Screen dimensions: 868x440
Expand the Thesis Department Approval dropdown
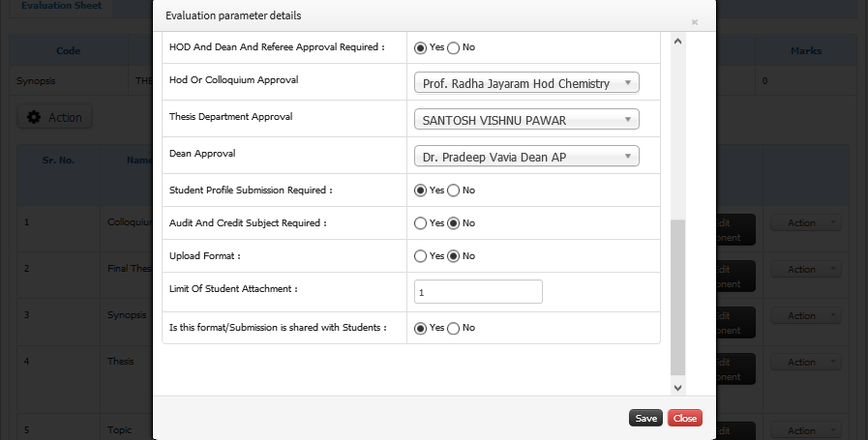coord(526,120)
